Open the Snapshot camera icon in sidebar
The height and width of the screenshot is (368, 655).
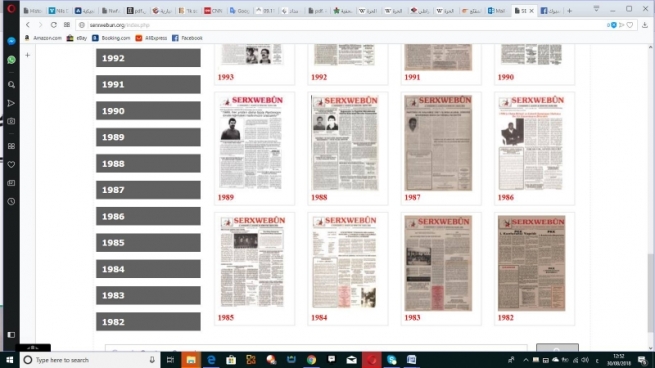click(x=11, y=121)
